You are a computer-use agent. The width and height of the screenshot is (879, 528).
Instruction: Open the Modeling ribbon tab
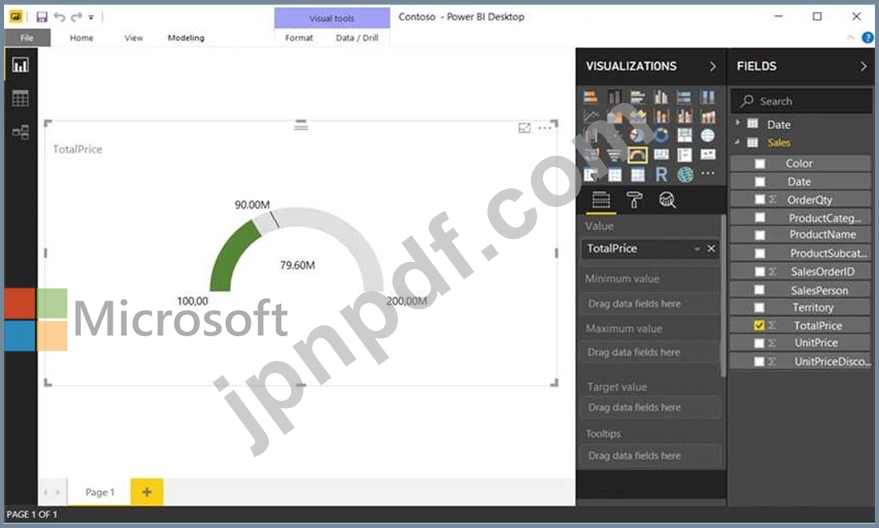click(186, 38)
